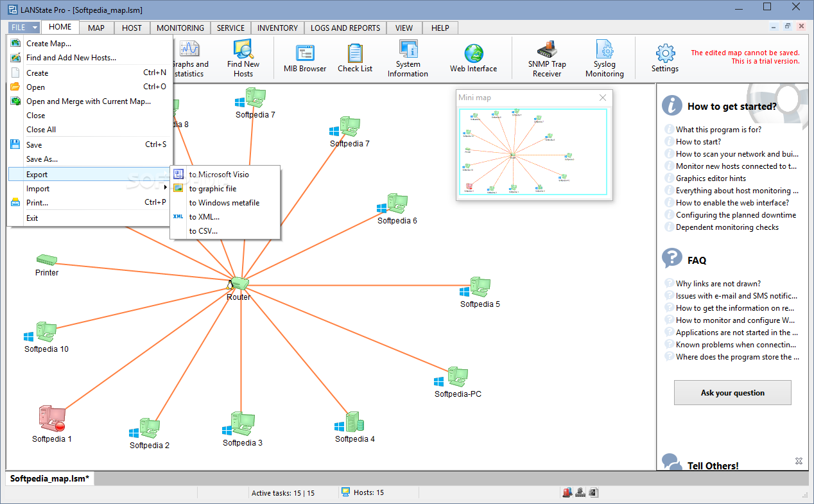The image size is (814, 504).
Task: Open 'Graphics editor hints' help link
Action: point(711,178)
